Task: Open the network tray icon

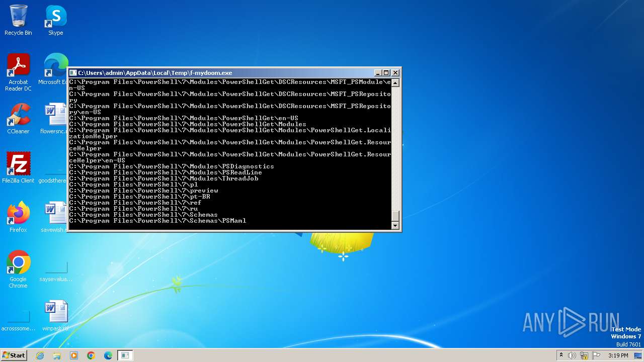Action: coord(584,355)
